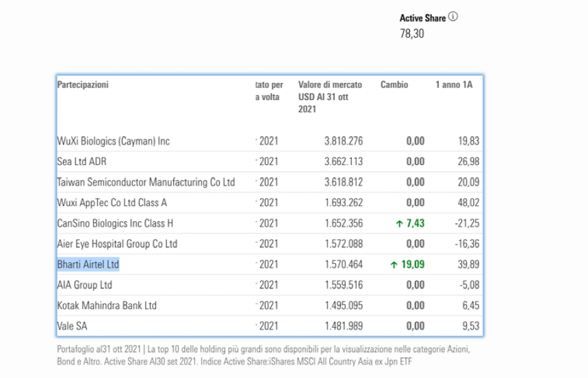Screen dimensions: 588x378
Task: Click 1-year return 9,53
Action: [x=471, y=326]
